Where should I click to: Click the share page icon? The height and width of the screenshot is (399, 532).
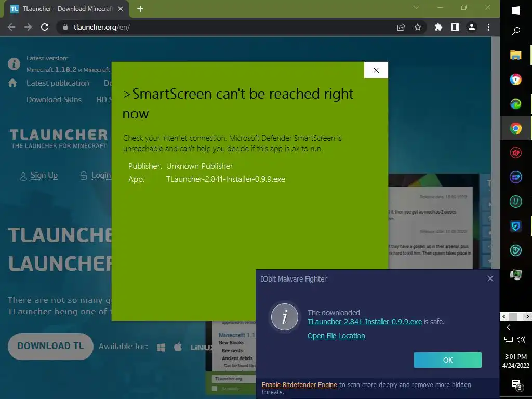point(401,27)
